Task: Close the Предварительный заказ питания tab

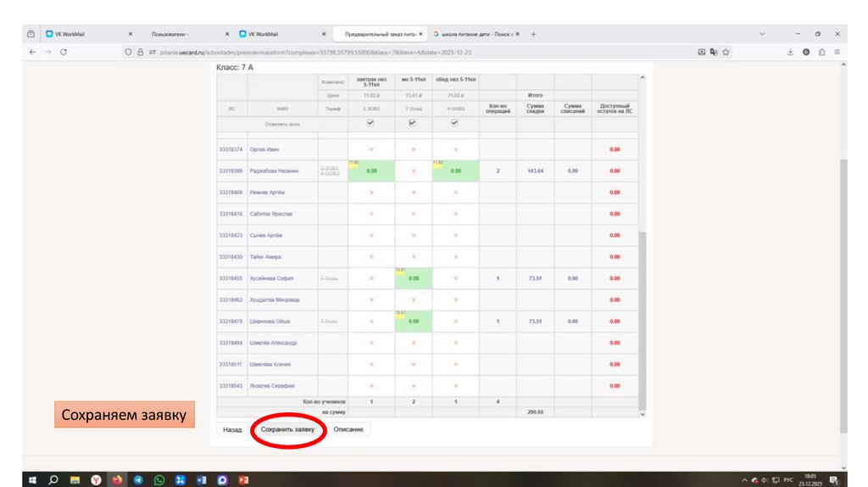Action: [420, 34]
